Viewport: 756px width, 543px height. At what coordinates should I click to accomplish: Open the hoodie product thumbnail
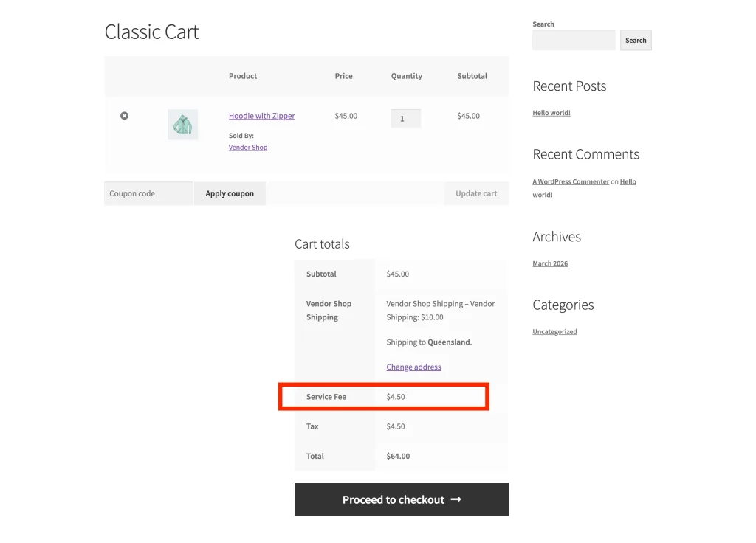(x=183, y=124)
